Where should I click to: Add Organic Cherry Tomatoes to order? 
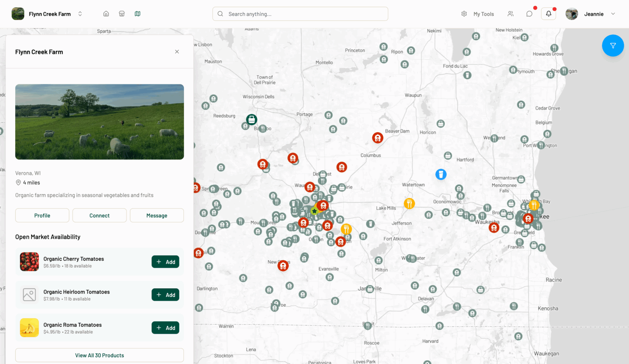coord(165,262)
